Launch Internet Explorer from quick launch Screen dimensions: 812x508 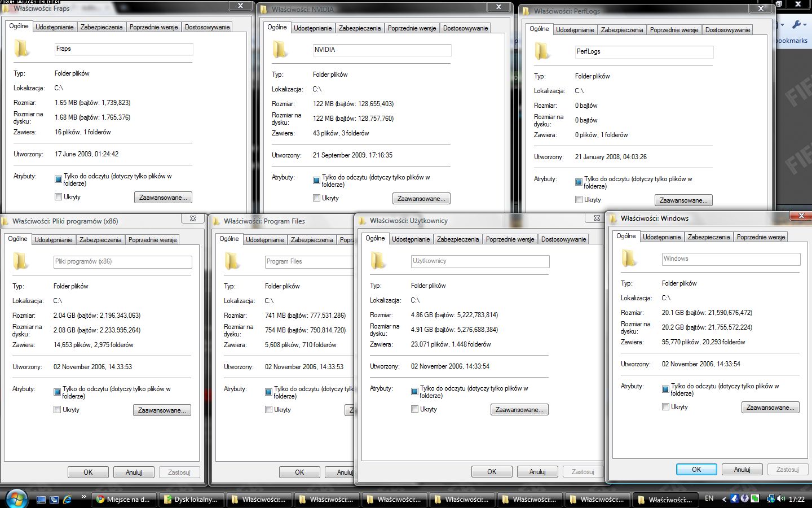[68, 500]
